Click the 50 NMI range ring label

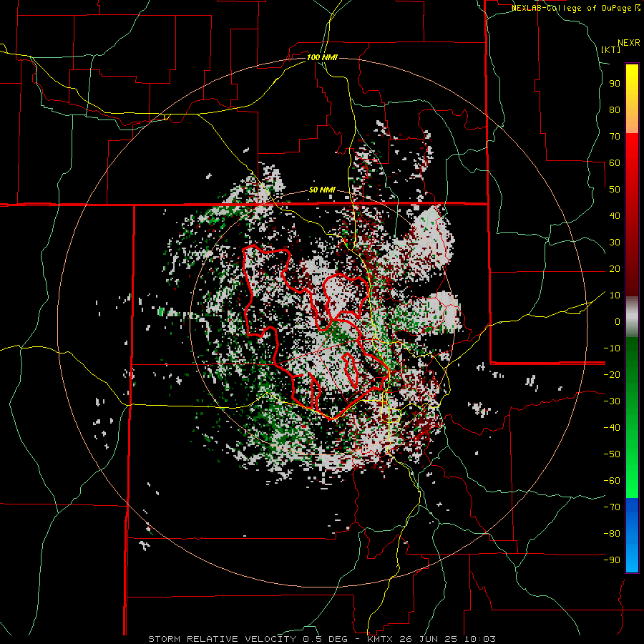322,190
